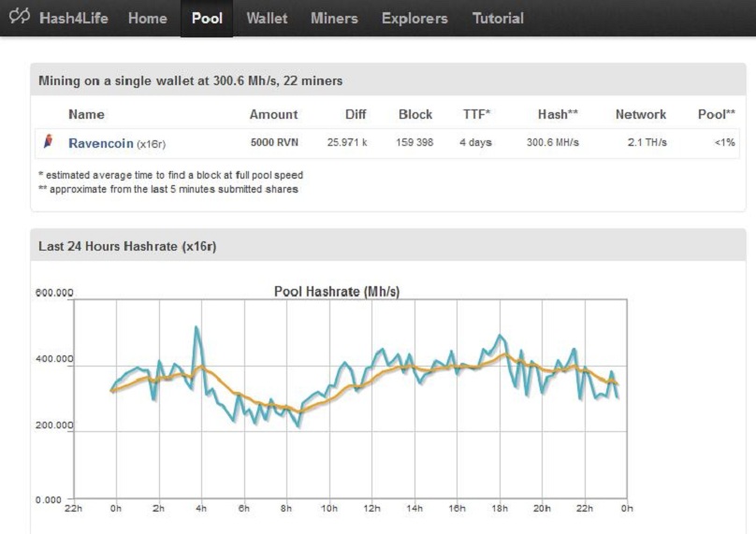Click the 400.000 y-axis label
756x534 pixels.
[x=54, y=359]
